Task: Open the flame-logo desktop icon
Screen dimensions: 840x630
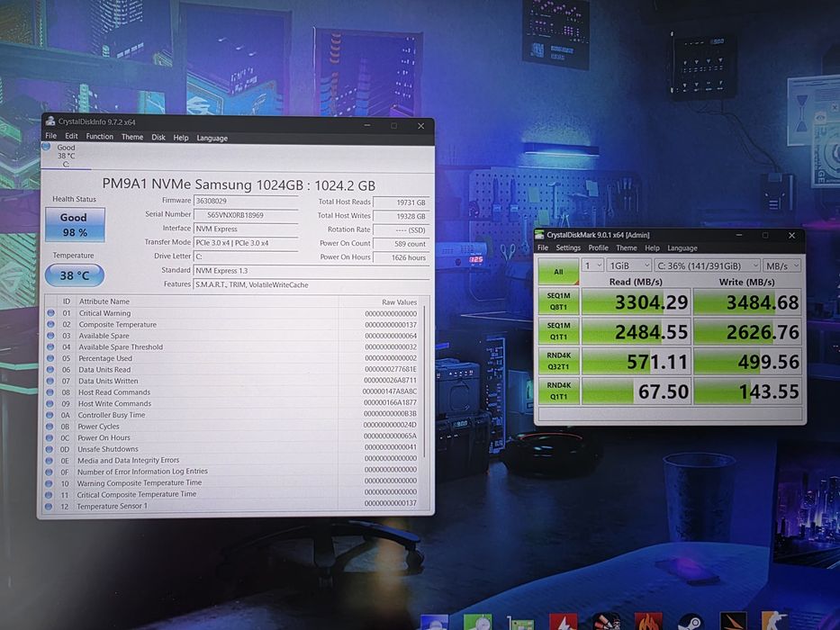Action: [648, 621]
